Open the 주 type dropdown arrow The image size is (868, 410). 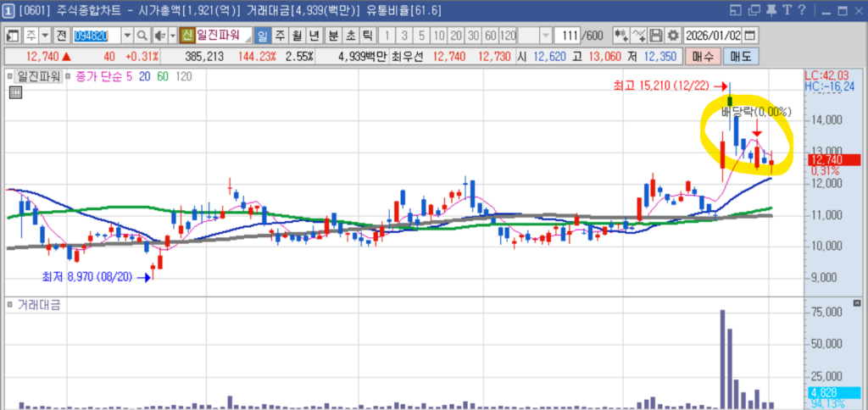pos(45,36)
